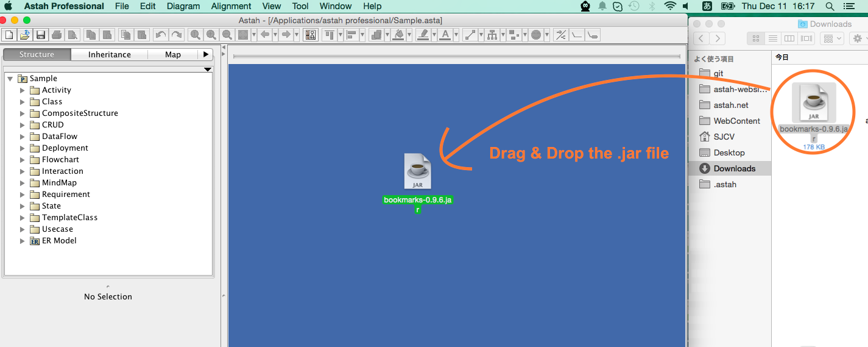Save the project with the floppy disk icon
This screenshot has height=347, width=868.
[41, 35]
